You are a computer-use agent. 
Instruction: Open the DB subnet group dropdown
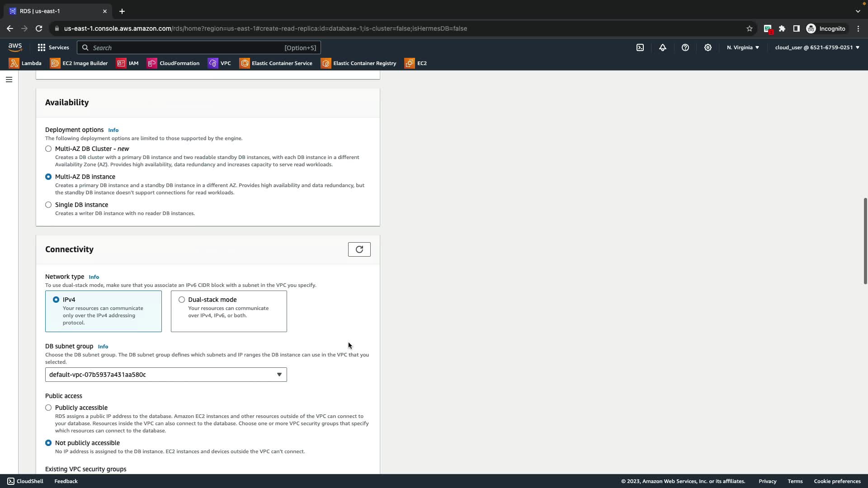(x=166, y=375)
